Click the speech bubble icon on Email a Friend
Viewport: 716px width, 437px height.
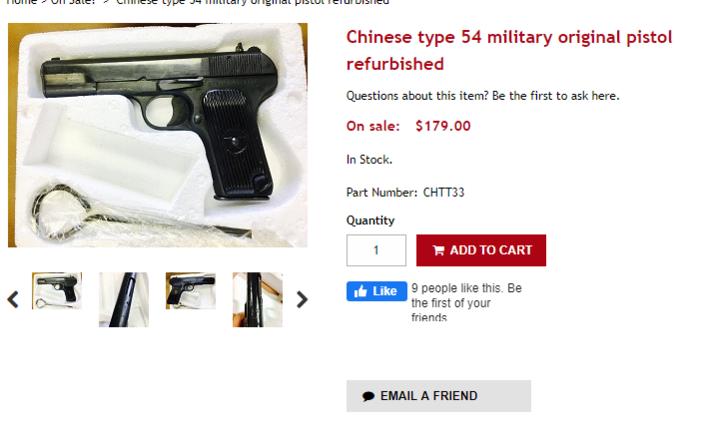click(x=368, y=396)
